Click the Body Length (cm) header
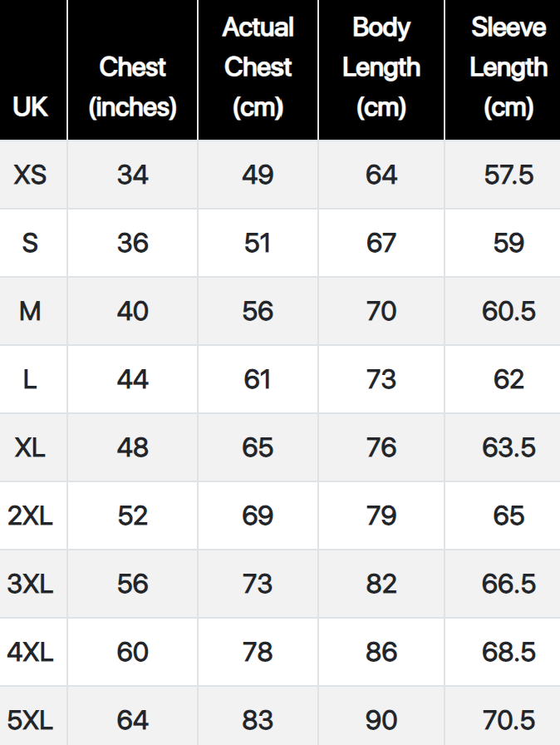The image size is (560, 745). click(381, 67)
